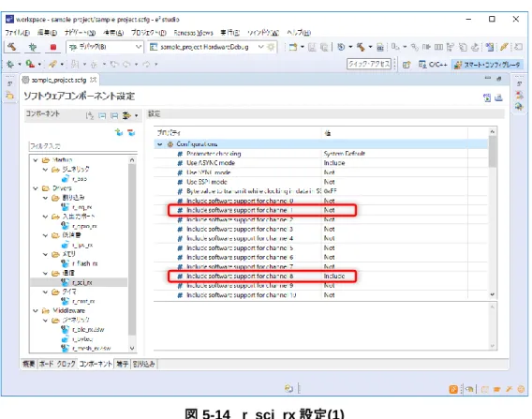532x419 pixels.
Task: Click the add component icon in the コンポーネント panel
Action: pos(119,132)
